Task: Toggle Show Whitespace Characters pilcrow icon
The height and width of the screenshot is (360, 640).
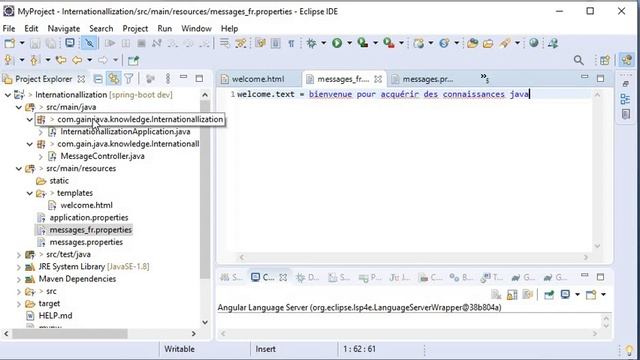Action: click(x=291, y=43)
